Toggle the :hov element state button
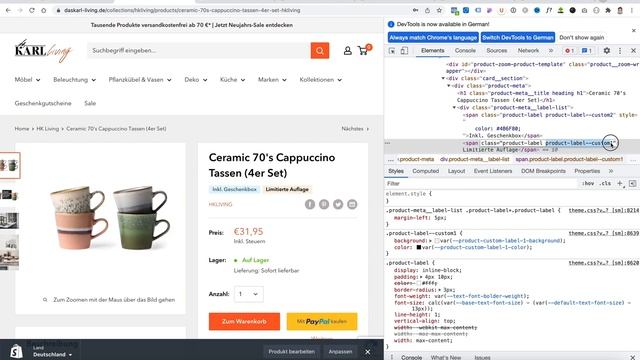This screenshot has height=360, width=640. (588, 184)
